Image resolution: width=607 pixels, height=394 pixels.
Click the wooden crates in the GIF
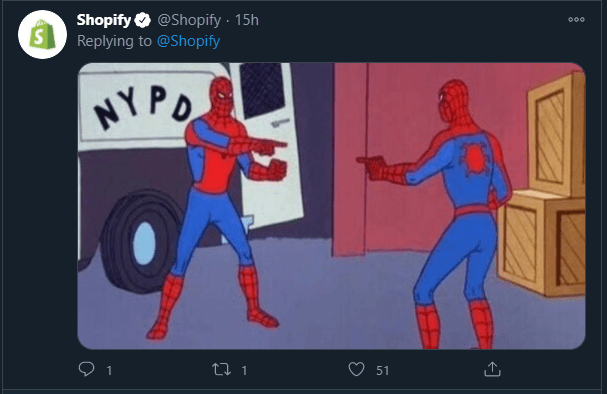(x=542, y=186)
